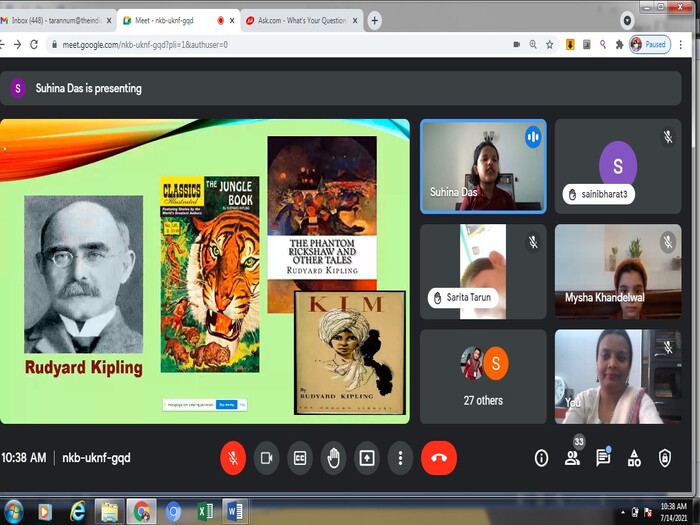Click the second blue Chrome-like taskbar icon

point(173,512)
